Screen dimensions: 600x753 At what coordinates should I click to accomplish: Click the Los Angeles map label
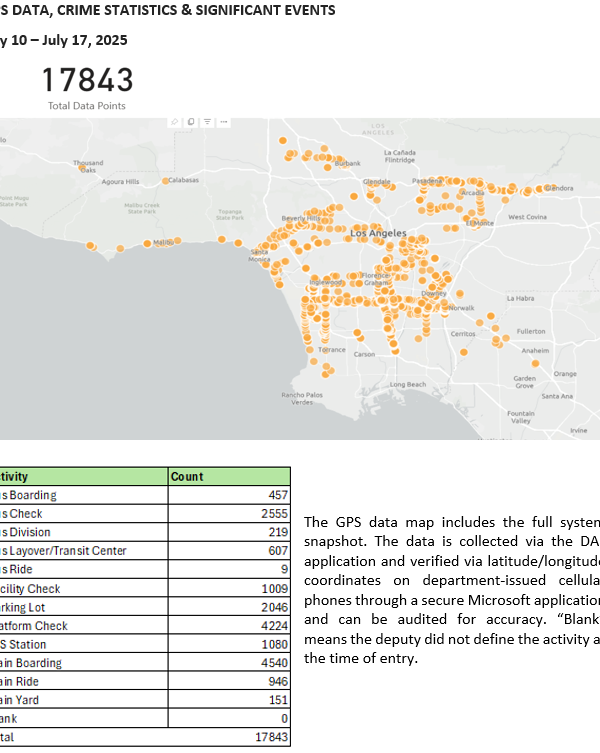[x=374, y=233]
